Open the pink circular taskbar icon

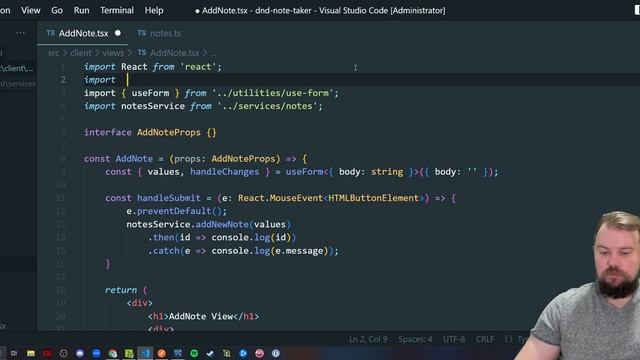click(259, 353)
